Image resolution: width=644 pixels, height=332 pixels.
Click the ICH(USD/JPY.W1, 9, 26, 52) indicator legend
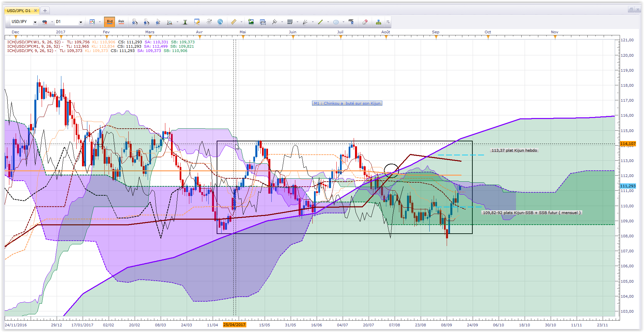pyautogui.click(x=101, y=42)
